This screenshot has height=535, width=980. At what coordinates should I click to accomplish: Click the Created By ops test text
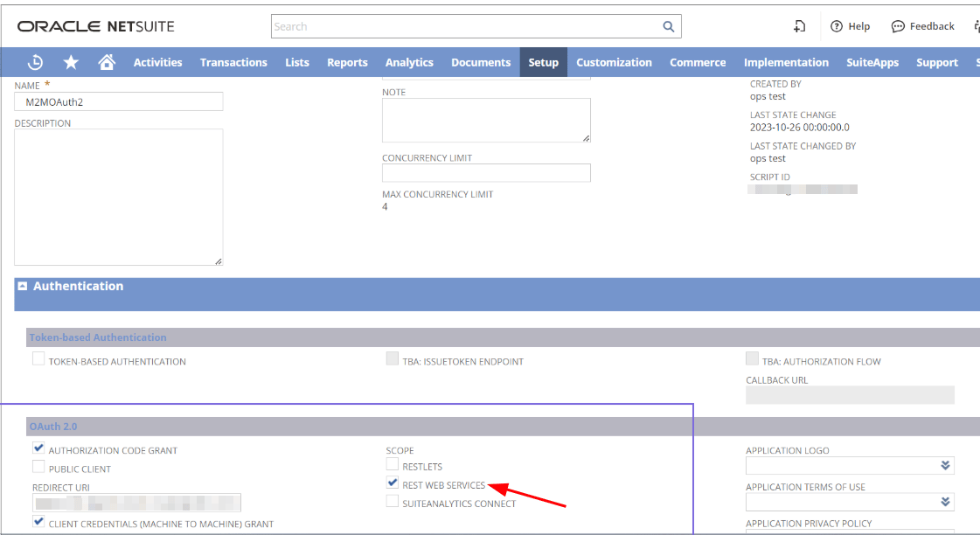pyautogui.click(x=768, y=96)
